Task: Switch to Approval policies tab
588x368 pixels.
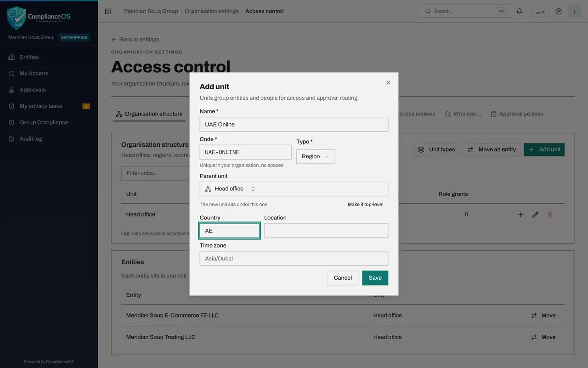Action: (x=517, y=114)
